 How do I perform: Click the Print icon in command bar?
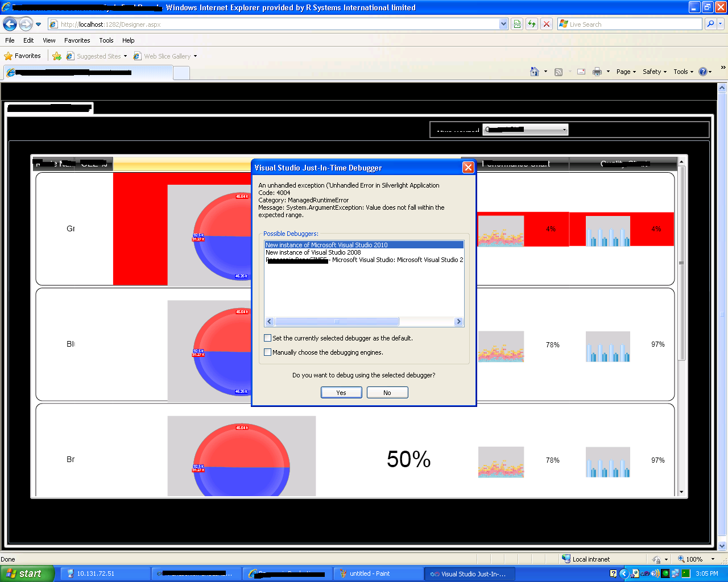[x=597, y=72]
